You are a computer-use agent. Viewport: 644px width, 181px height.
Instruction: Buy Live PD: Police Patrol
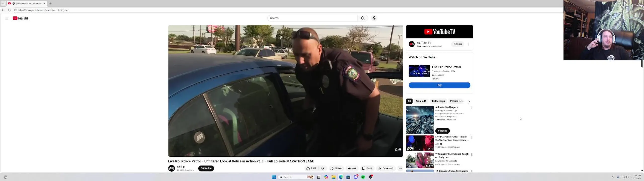pos(439,85)
